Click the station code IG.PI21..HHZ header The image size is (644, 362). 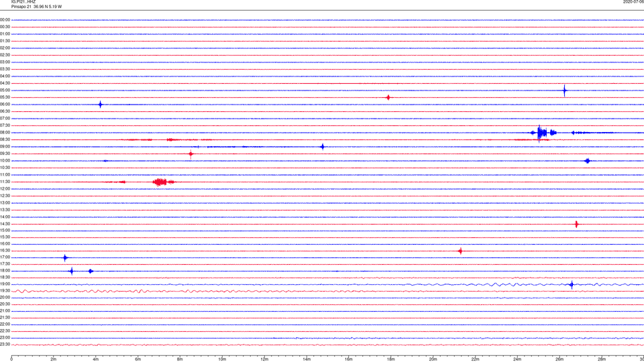(x=23, y=2)
